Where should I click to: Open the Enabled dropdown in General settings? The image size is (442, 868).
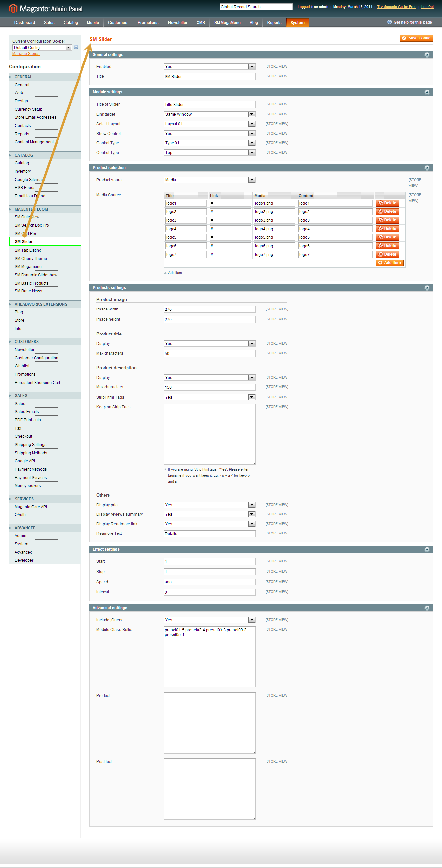(x=209, y=67)
